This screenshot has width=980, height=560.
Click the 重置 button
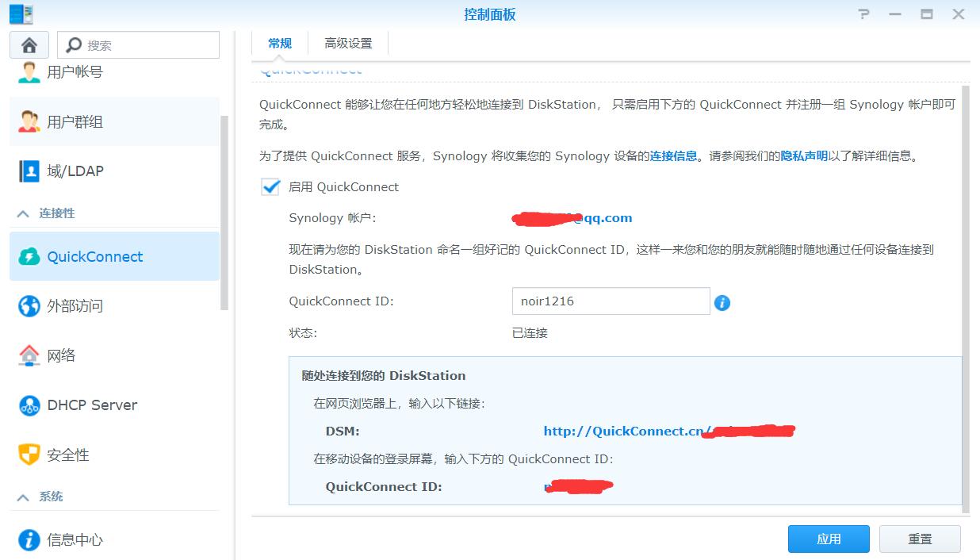(920, 539)
